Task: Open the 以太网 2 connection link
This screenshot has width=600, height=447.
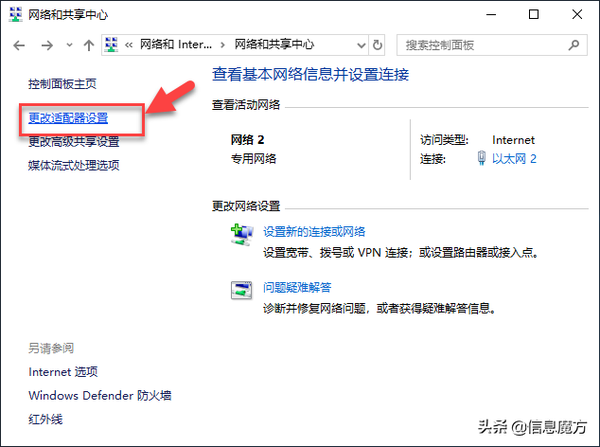Action: coord(514,158)
